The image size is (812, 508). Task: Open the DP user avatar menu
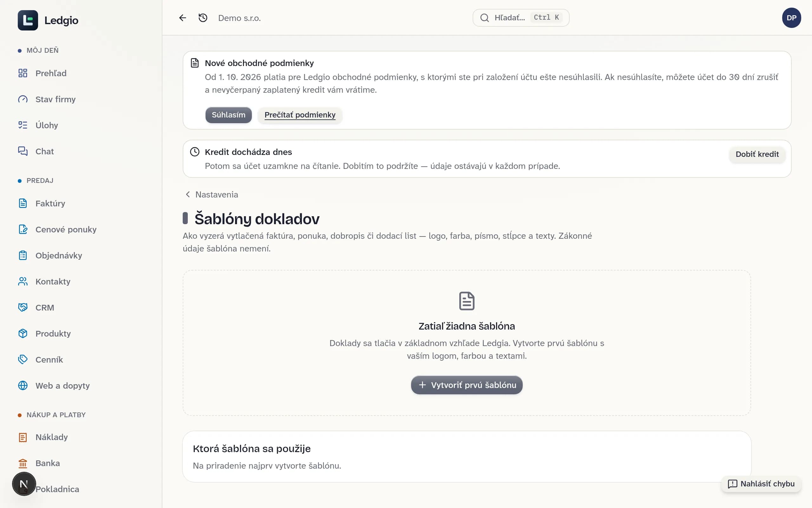791,18
